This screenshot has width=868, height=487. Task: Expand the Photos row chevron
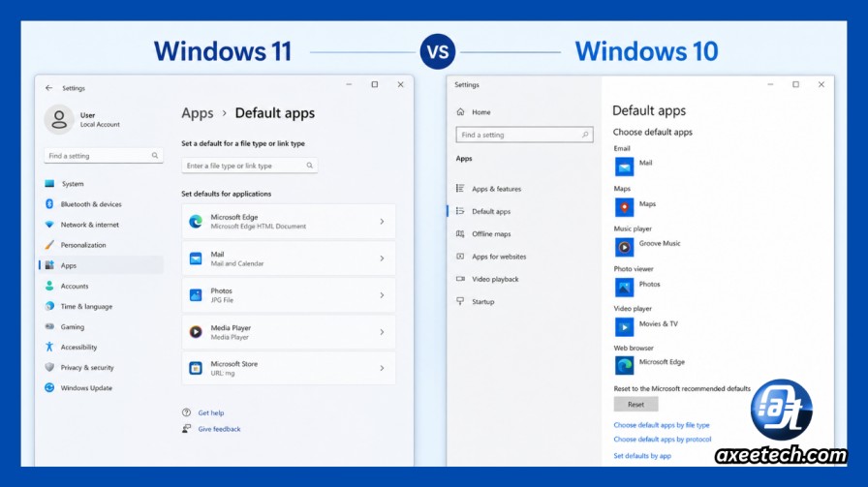click(382, 295)
